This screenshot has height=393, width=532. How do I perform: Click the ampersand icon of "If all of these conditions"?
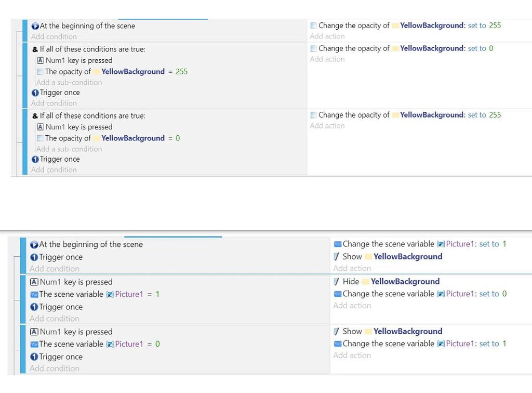pos(36,49)
